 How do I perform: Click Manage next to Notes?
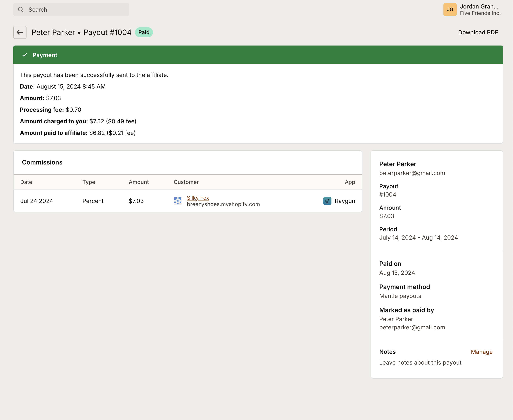click(x=482, y=352)
